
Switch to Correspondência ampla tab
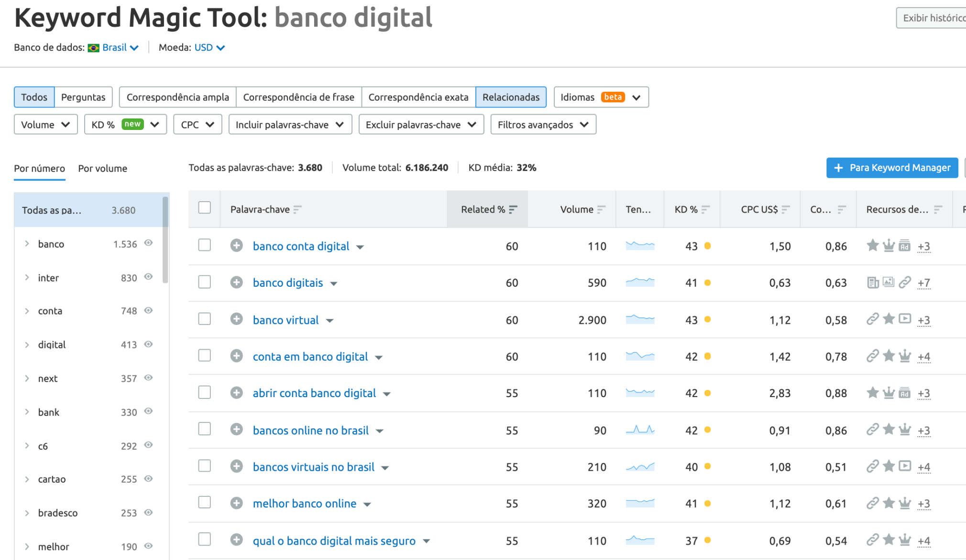point(178,97)
